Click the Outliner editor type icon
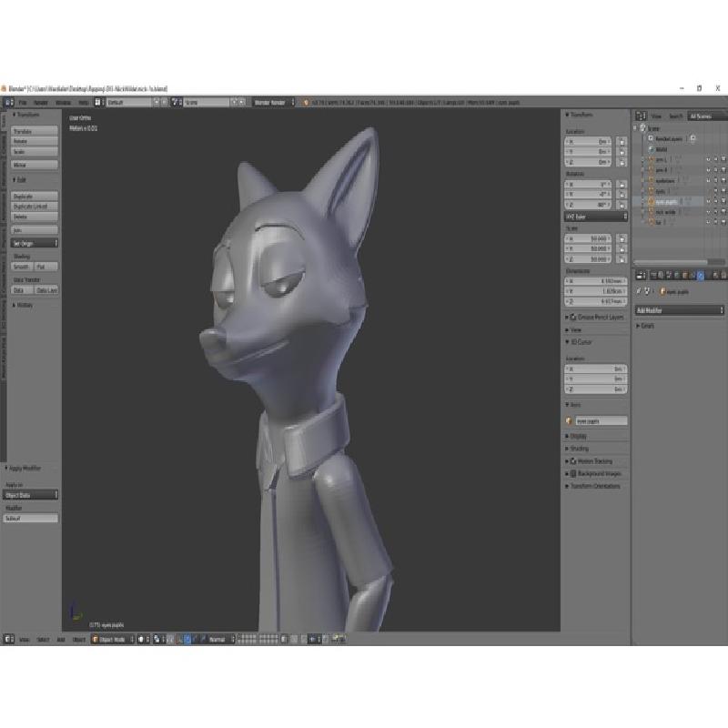Viewport: 728px width, 728px height. click(642, 116)
